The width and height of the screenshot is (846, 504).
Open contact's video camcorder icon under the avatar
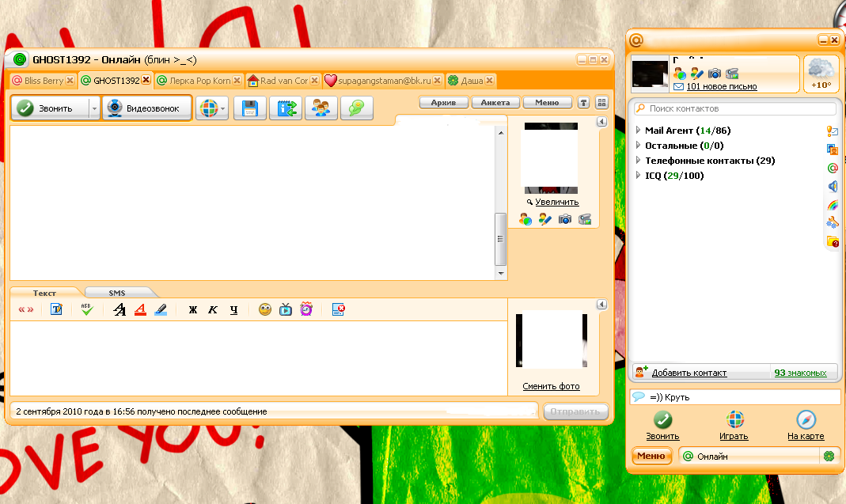(x=585, y=219)
